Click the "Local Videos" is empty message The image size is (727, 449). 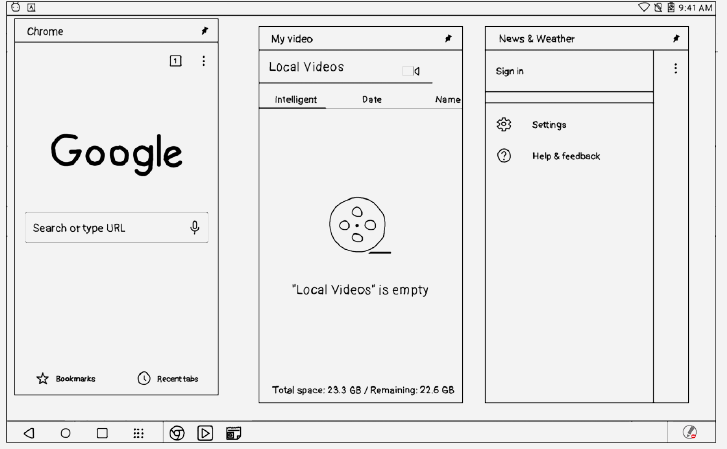(360, 290)
